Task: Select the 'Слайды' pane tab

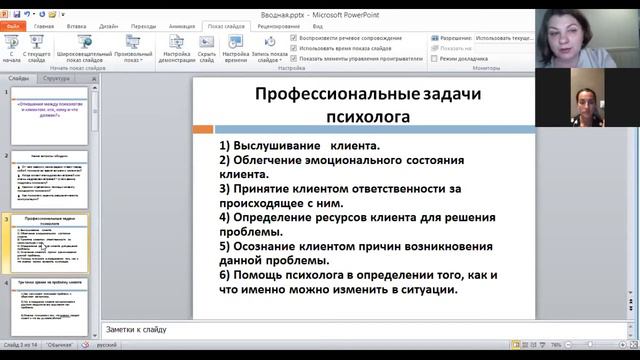Action: click(19, 78)
